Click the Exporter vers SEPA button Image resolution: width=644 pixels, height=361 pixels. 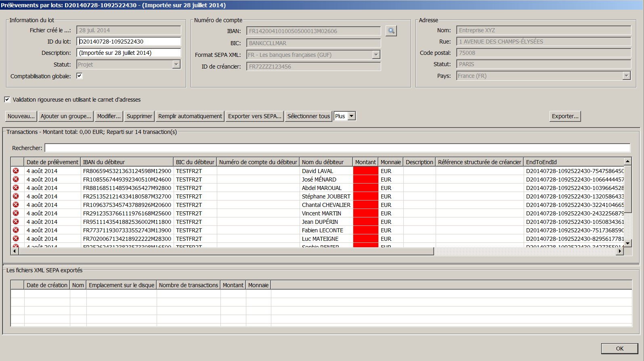click(x=254, y=116)
